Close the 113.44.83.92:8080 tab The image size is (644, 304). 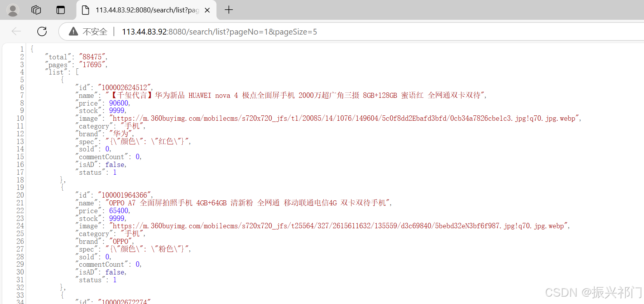[207, 10]
